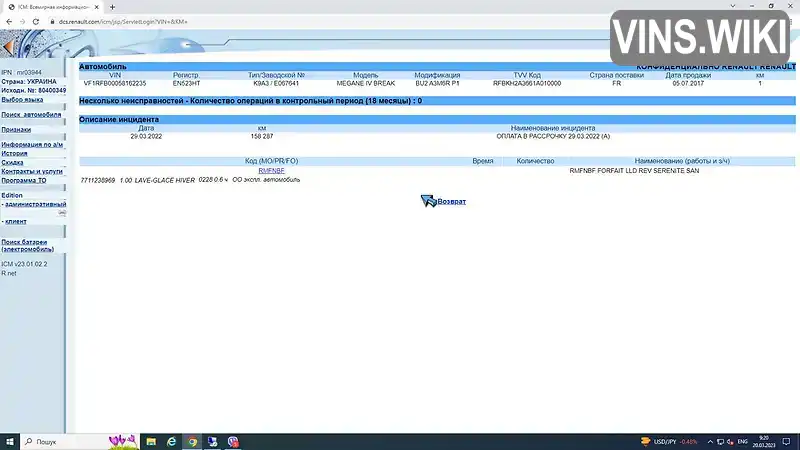800x450 pixels.
Task: Click the address bar URL
Action: [123, 22]
